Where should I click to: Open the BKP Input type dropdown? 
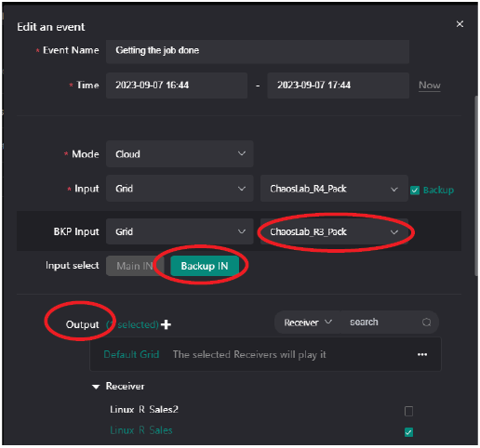pos(180,231)
